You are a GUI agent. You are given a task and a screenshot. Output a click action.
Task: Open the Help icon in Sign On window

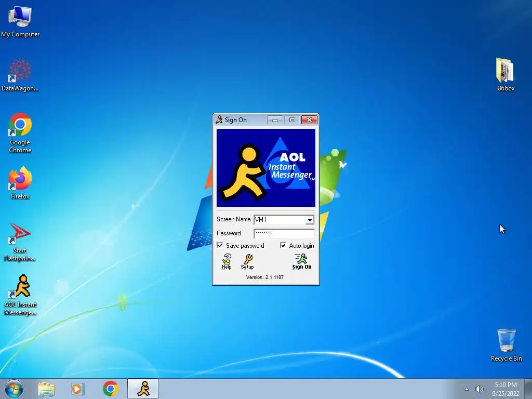tap(227, 262)
